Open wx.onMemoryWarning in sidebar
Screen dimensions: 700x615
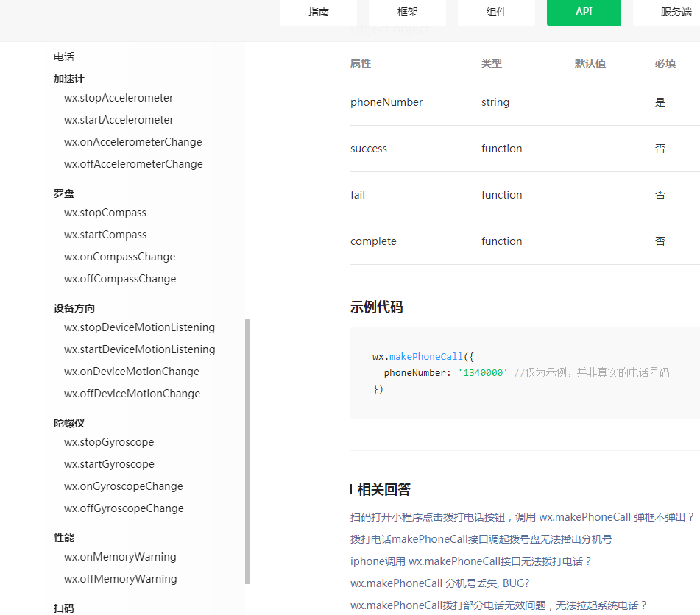[120, 557]
